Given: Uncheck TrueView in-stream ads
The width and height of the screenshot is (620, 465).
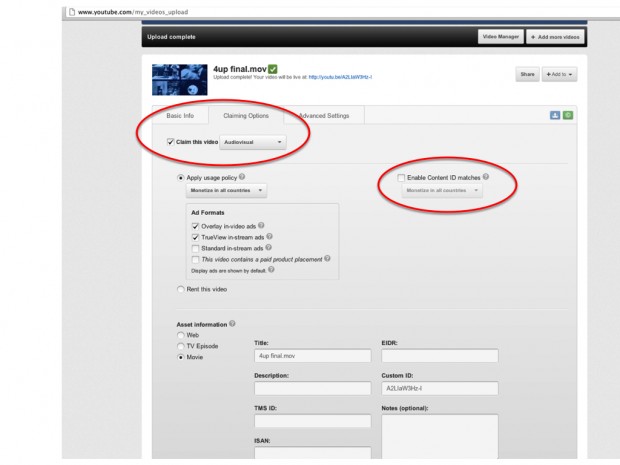Looking at the screenshot, I should pos(195,237).
